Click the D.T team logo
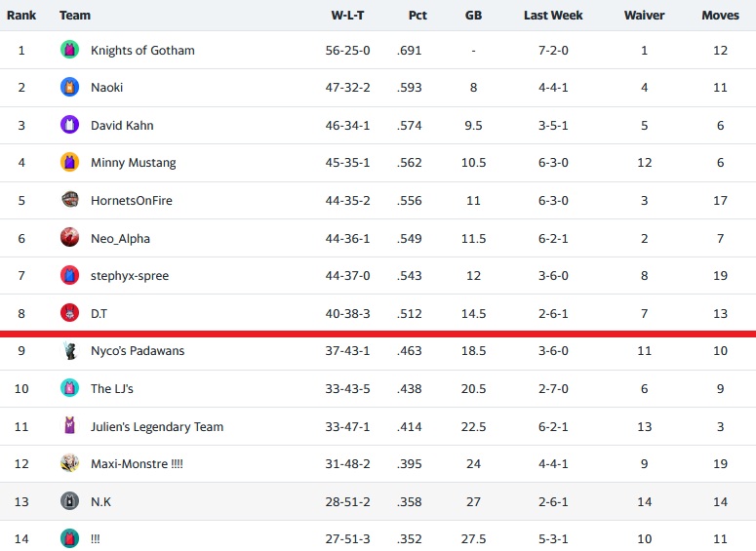 [x=69, y=313]
